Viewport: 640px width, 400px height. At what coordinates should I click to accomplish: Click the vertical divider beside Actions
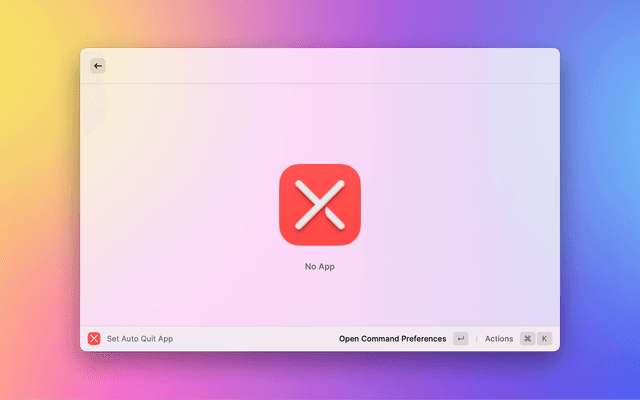tap(476, 339)
